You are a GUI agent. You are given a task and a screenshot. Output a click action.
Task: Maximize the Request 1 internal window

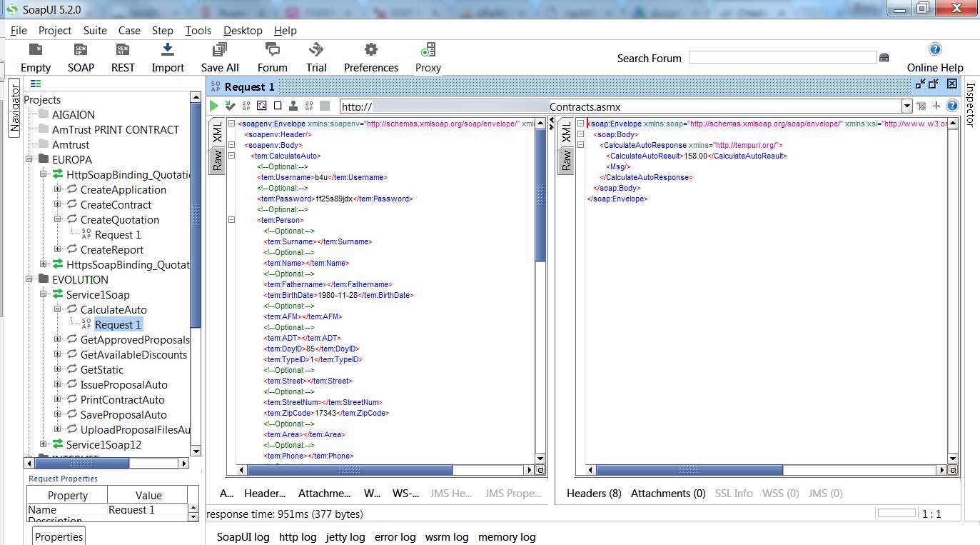(x=935, y=84)
